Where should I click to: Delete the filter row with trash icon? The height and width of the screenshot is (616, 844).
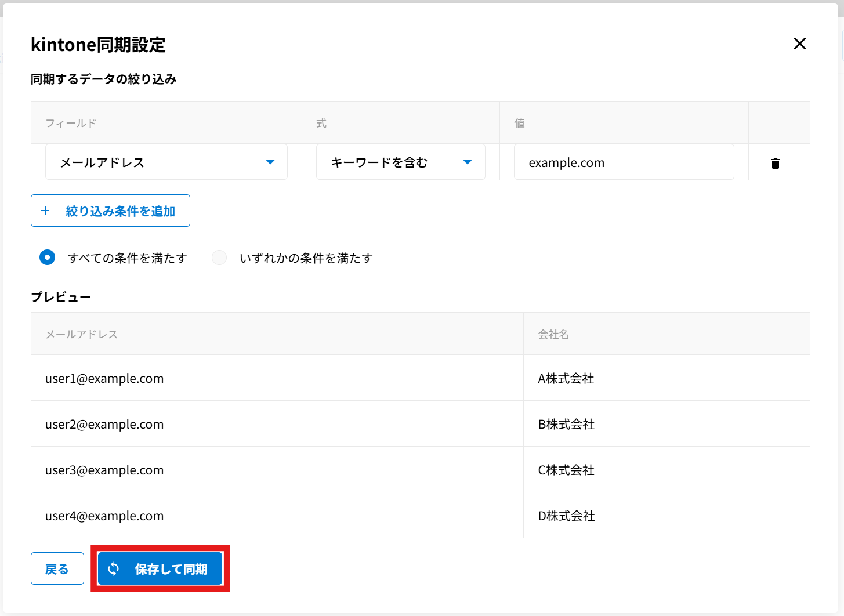(x=775, y=163)
